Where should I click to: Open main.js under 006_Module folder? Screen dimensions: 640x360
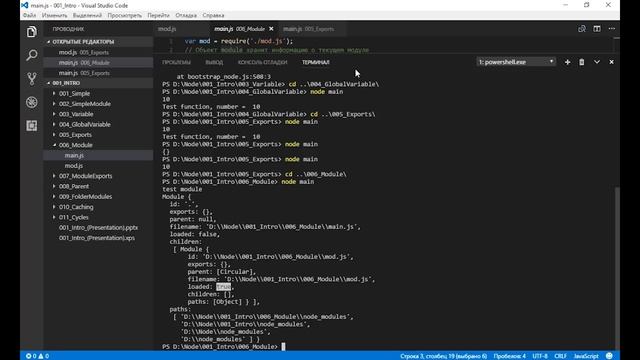(98, 156)
